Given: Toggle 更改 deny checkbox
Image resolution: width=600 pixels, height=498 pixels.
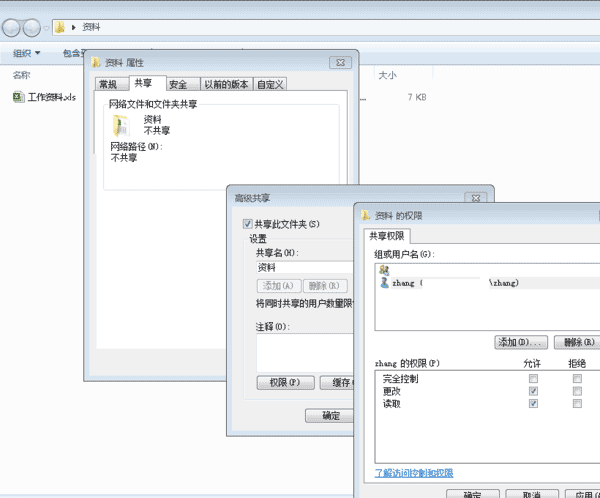Looking at the screenshot, I should pyautogui.click(x=577, y=391).
